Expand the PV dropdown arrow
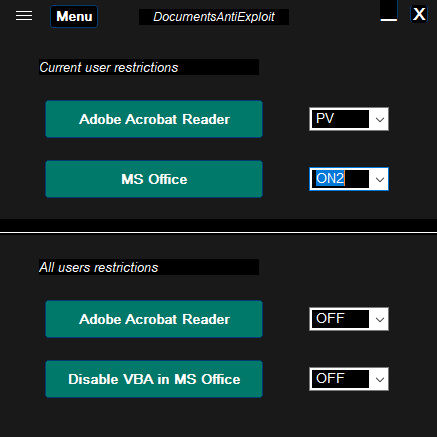The height and width of the screenshot is (437, 437). click(379, 119)
